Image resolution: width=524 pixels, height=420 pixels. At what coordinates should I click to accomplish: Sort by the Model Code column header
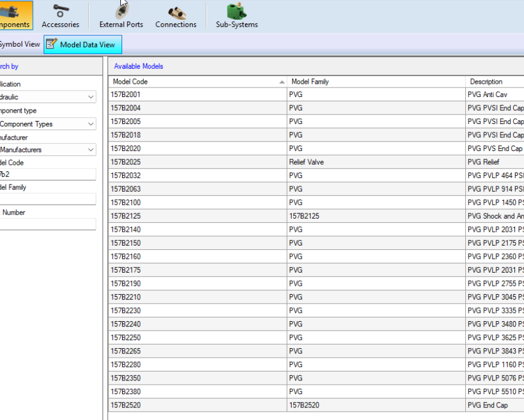[198, 81]
